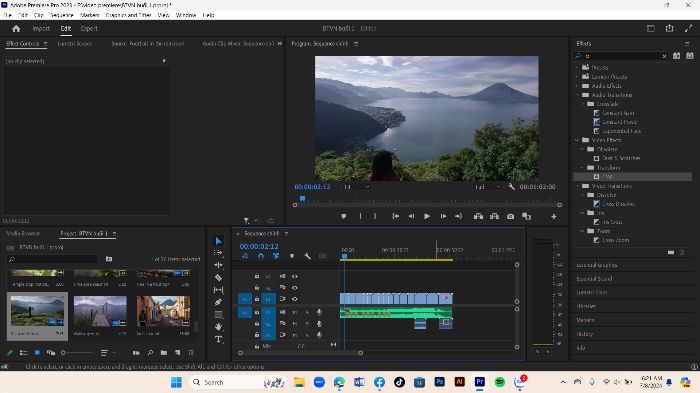The image size is (700, 393).
Task: Step back one frame
Action: [411, 216]
